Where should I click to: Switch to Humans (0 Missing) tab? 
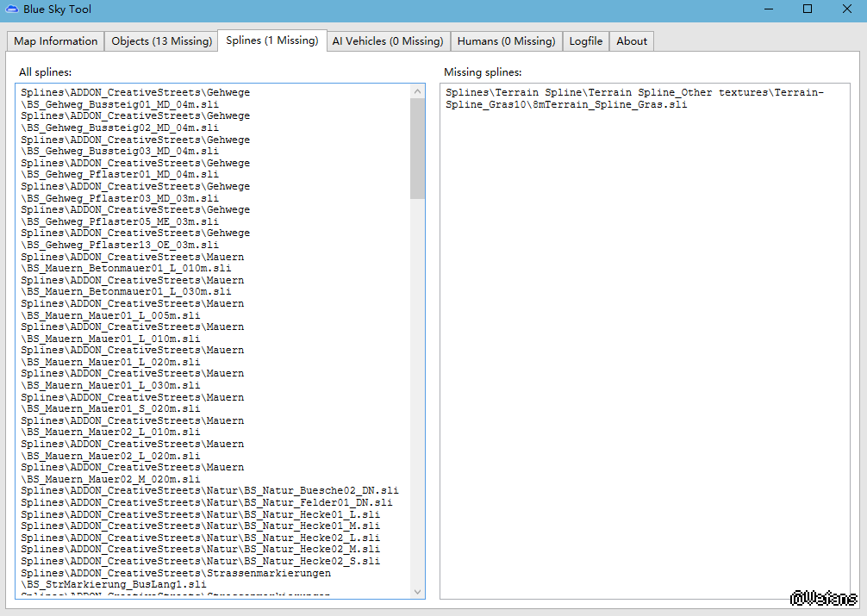click(x=506, y=41)
